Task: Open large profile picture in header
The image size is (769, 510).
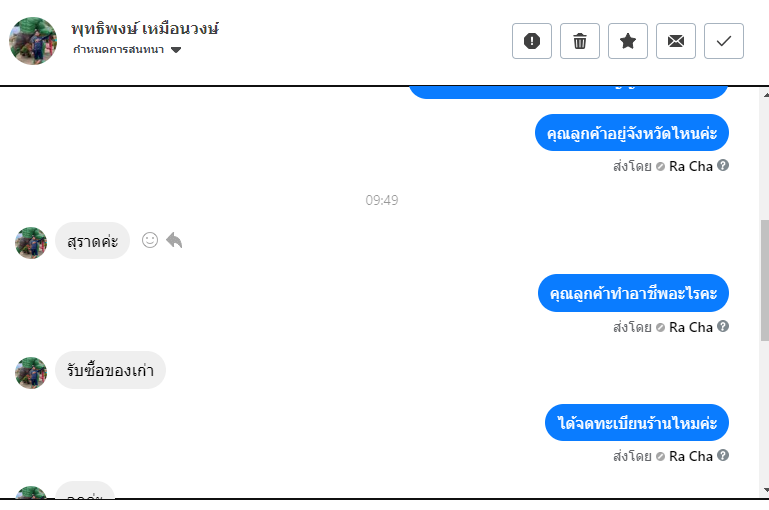Action: pos(33,41)
